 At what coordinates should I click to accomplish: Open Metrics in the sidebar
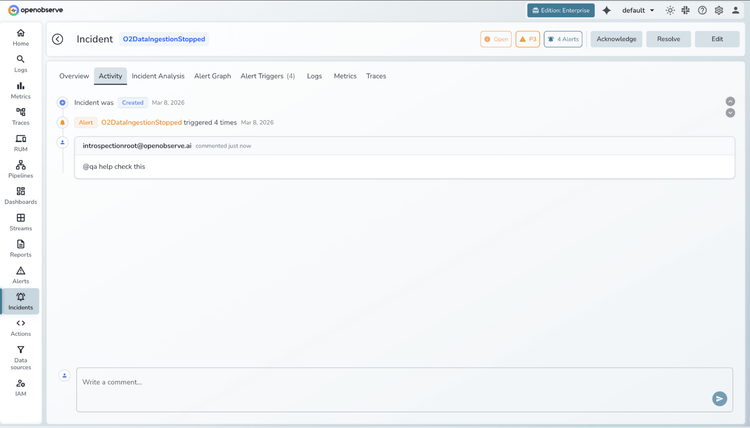21,90
